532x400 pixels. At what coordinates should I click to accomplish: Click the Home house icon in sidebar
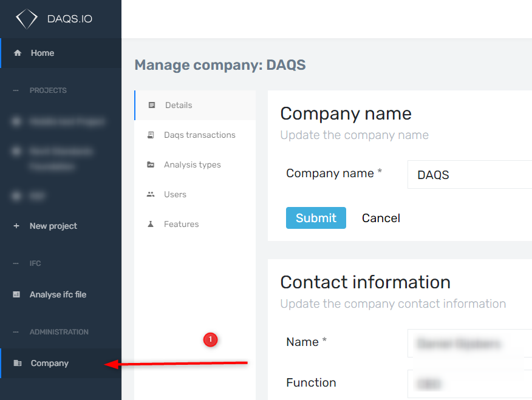pos(17,53)
